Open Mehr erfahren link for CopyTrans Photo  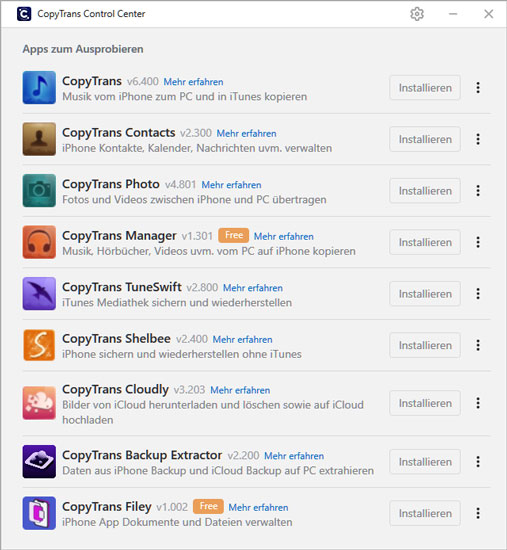(x=231, y=185)
